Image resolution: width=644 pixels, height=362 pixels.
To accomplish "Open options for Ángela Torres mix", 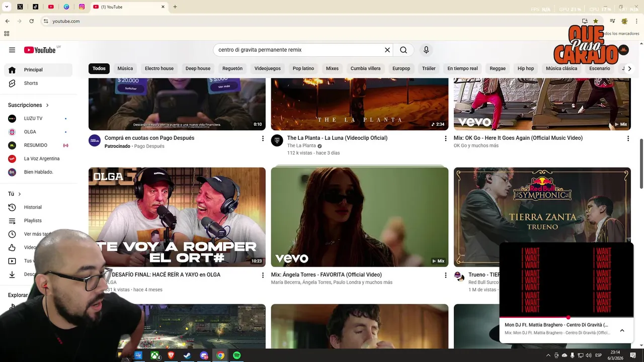I will tap(445, 275).
